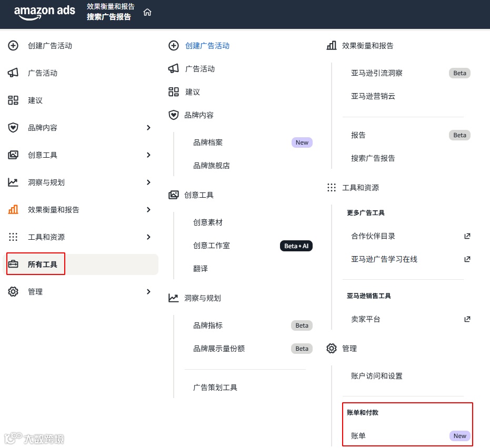Open 品牌档案 link

[x=208, y=142]
